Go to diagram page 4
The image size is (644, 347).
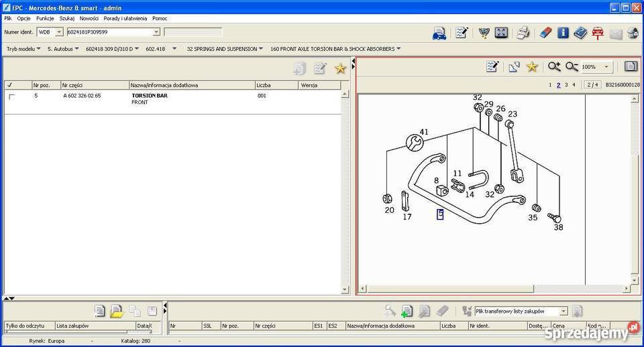point(574,85)
